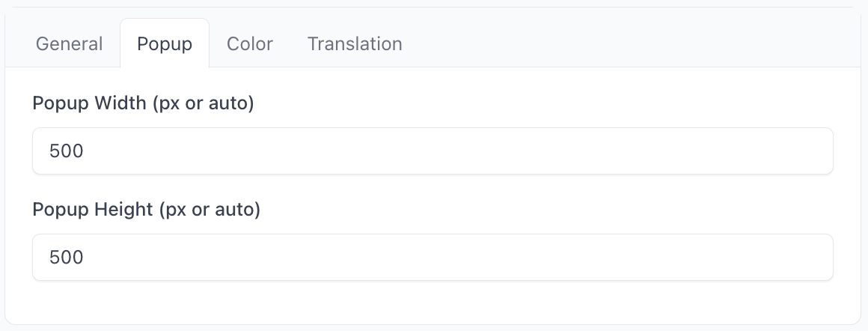Click the empty tab bar area beside Translation

629,44
